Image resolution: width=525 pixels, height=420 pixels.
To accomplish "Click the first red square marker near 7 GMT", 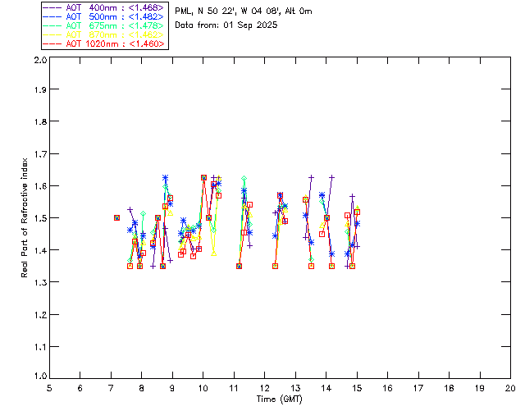I will point(116,217).
